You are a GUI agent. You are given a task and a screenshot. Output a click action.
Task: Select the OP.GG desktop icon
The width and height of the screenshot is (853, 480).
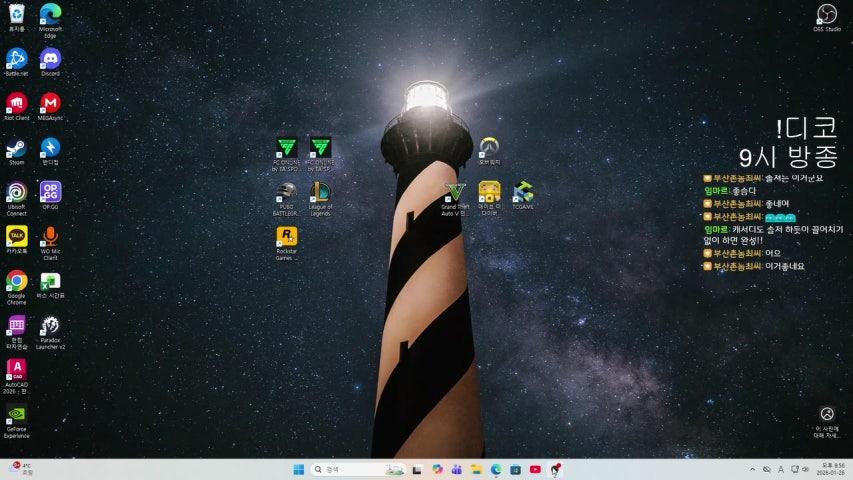point(50,192)
